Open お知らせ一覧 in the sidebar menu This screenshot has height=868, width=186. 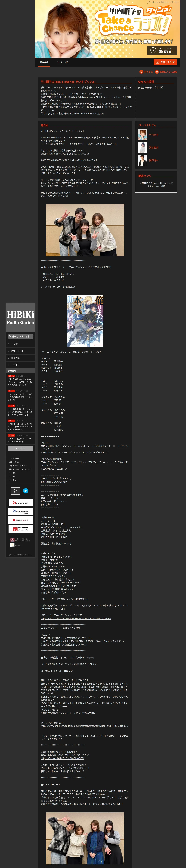click(21, 351)
